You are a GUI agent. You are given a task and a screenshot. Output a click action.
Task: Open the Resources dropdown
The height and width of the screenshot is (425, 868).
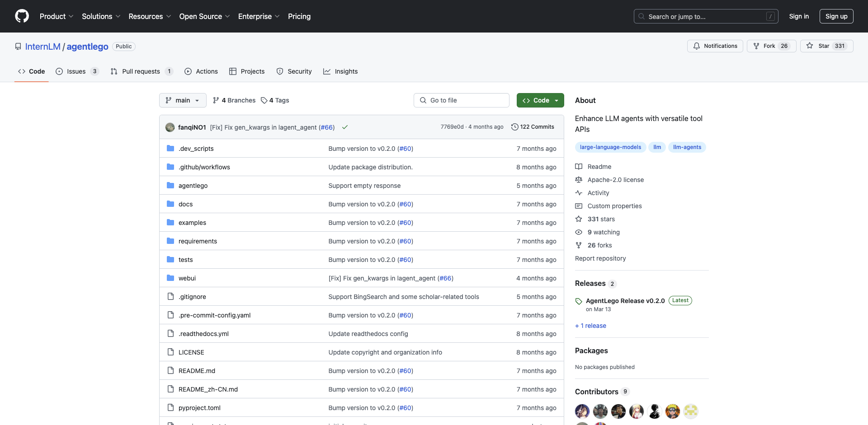coord(150,16)
